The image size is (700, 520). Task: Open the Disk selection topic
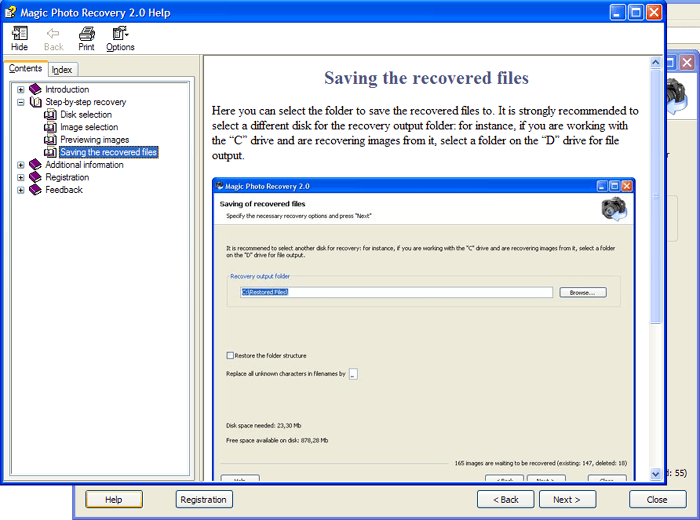click(x=86, y=115)
